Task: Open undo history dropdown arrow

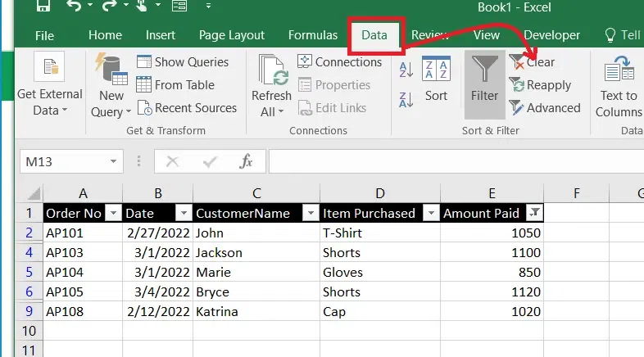Action: (90, 6)
